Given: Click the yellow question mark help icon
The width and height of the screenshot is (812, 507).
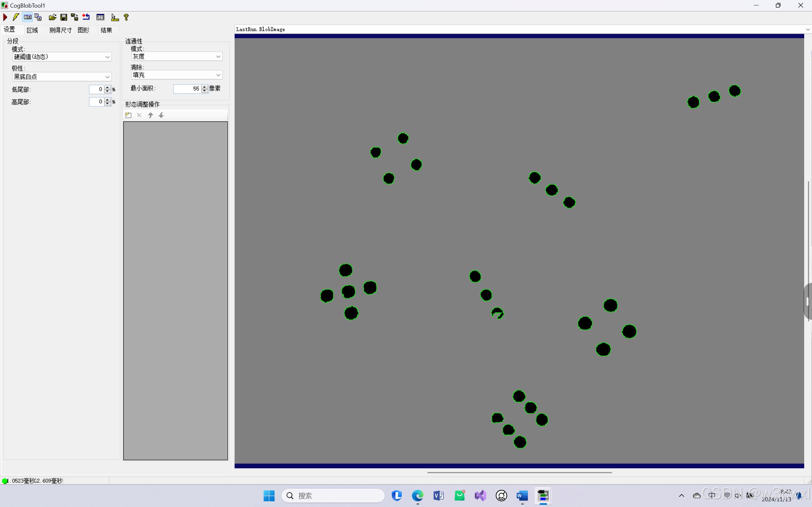Looking at the screenshot, I should tap(126, 17).
